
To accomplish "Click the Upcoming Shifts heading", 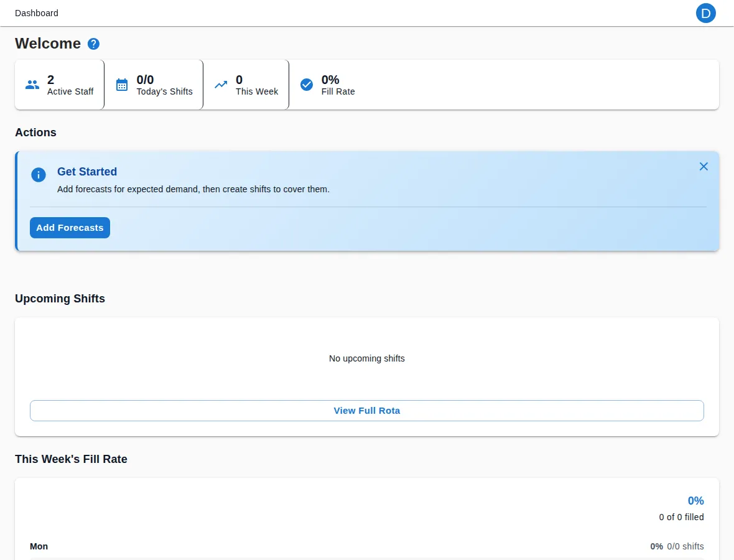I will [x=60, y=299].
